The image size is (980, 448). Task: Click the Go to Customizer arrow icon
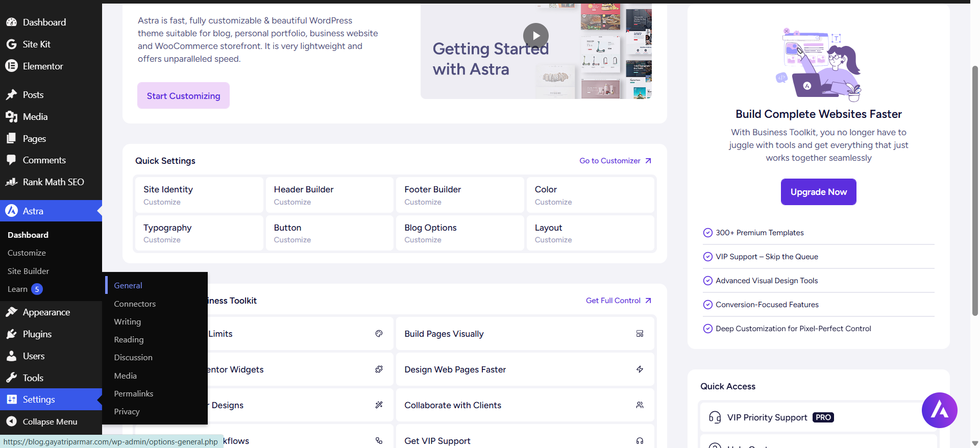tap(648, 161)
